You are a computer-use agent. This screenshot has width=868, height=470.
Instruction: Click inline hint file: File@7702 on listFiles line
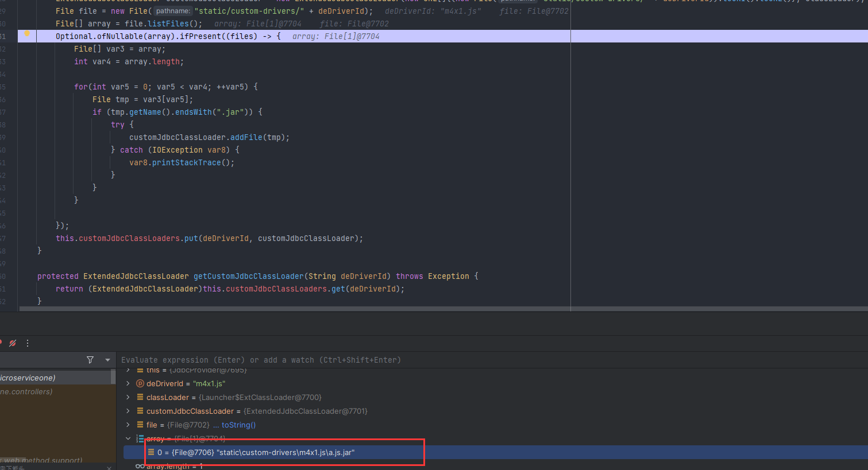point(354,24)
